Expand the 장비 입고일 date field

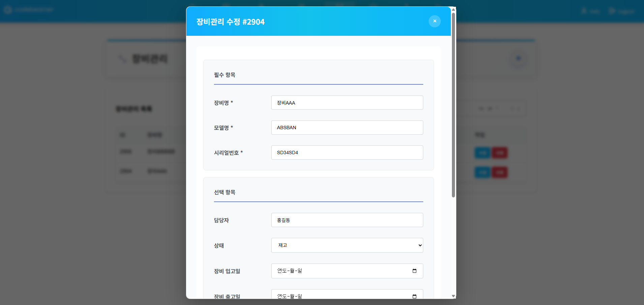(347, 271)
